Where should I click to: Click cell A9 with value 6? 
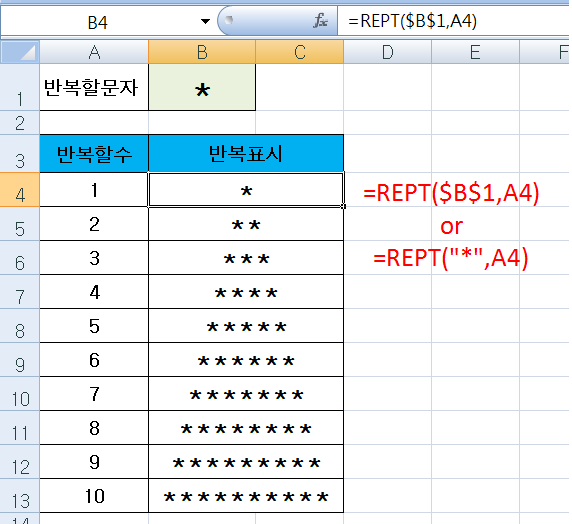tap(94, 359)
